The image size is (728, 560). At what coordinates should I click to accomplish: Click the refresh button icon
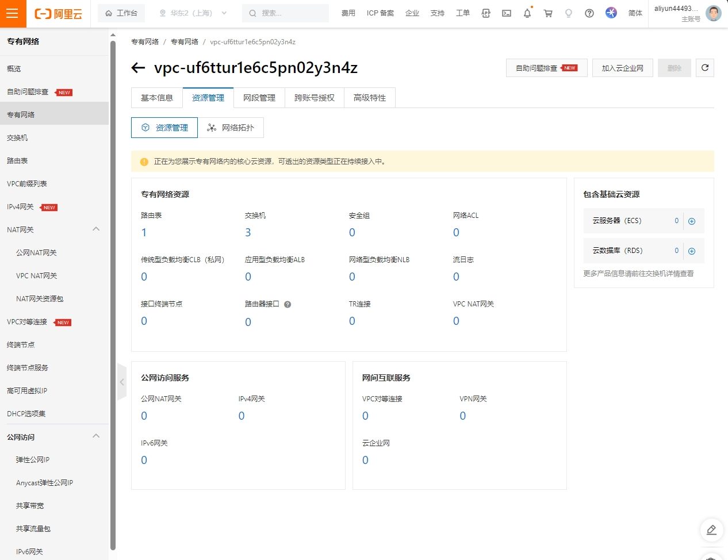pos(705,68)
